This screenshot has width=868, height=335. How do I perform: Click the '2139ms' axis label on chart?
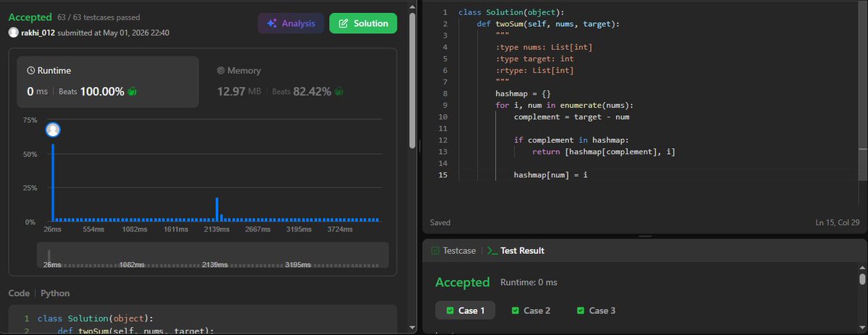[216, 229]
